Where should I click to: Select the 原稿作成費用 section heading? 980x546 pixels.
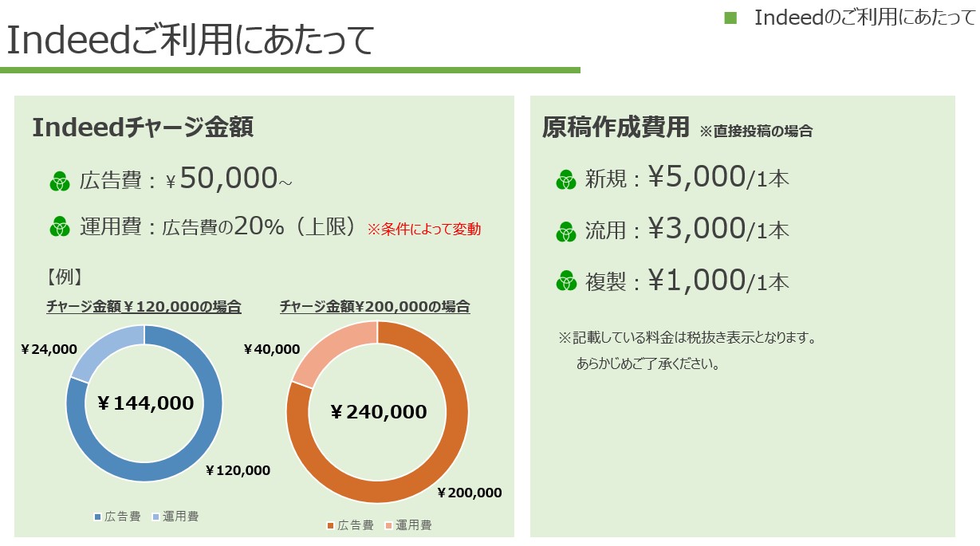615,128
